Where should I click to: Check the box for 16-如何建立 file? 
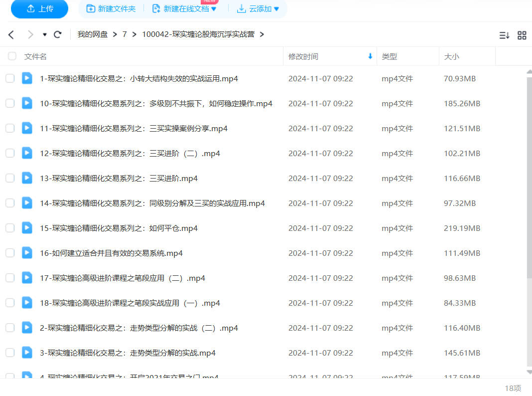10,253
